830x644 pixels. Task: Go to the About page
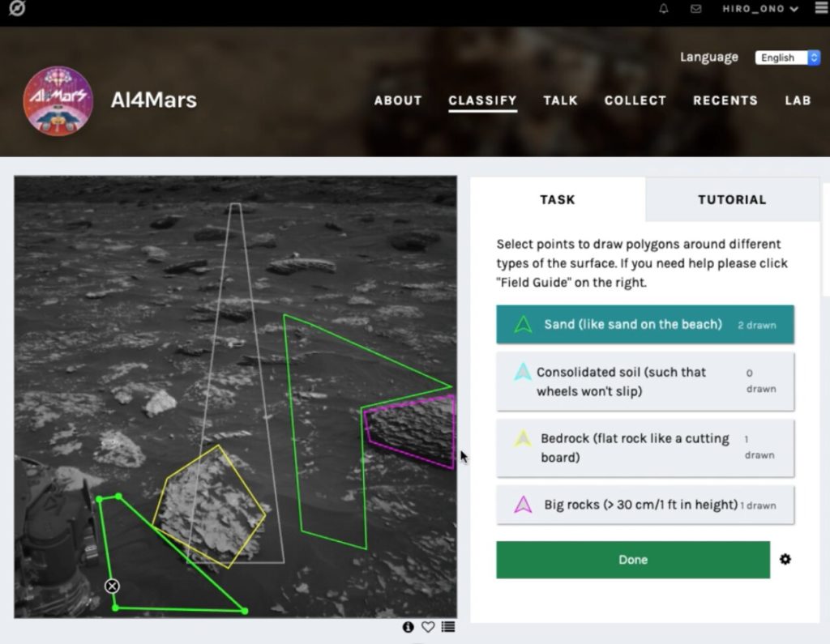[398, 100]
